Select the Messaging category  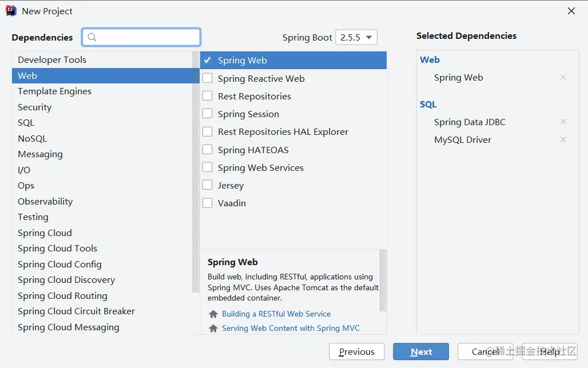[102, 154]
